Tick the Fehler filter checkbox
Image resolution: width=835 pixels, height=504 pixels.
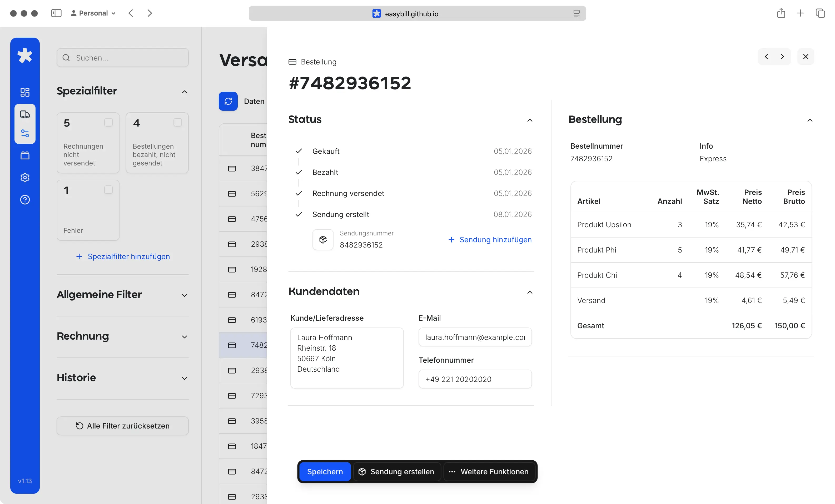[108, 190]
